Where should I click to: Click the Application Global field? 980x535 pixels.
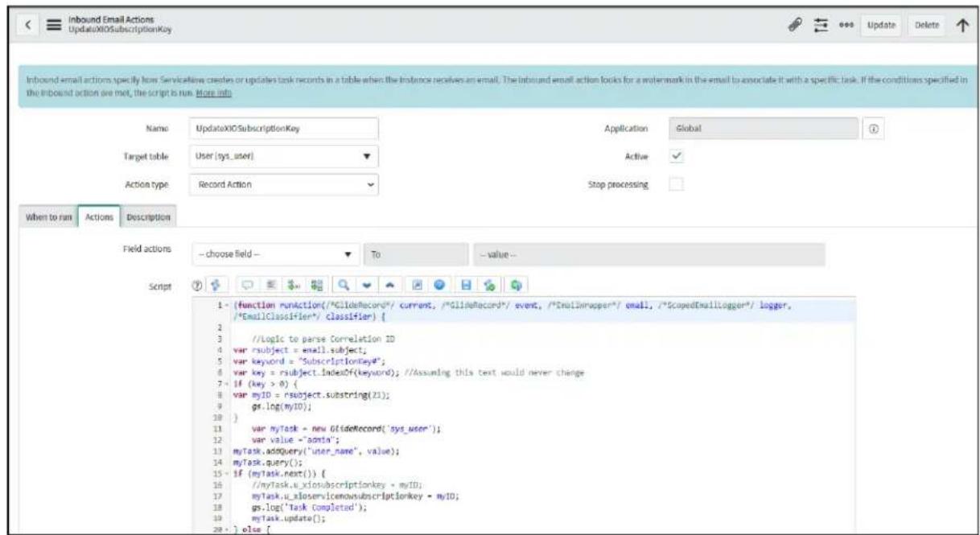pos(764,128)
